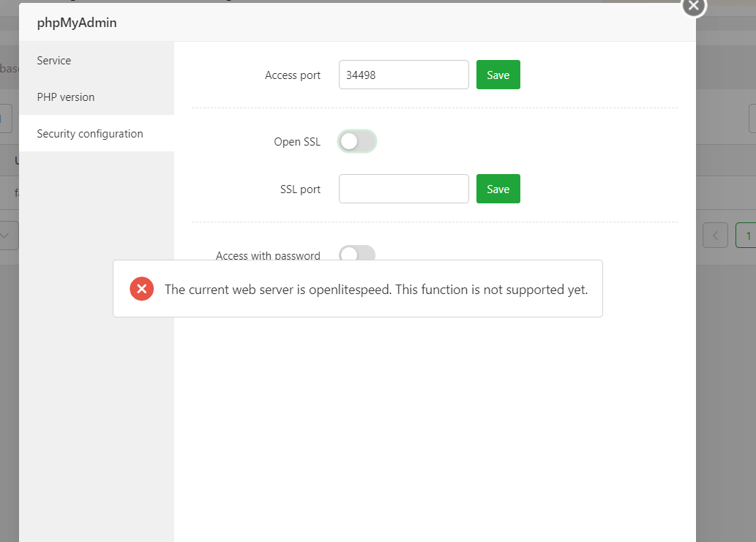Select page 1 in background pagination
This screenshot has height=542, width=756.
746,236
